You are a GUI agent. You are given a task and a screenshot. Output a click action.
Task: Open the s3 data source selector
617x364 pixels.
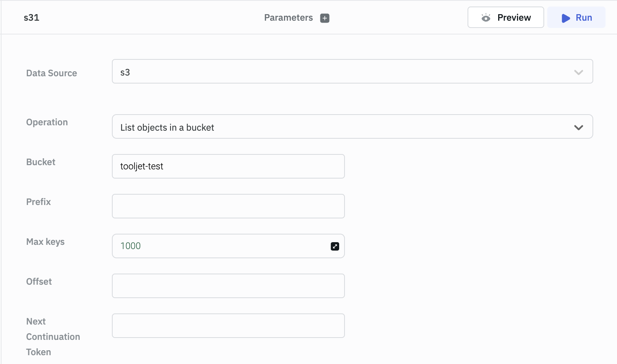click(345, 72)
